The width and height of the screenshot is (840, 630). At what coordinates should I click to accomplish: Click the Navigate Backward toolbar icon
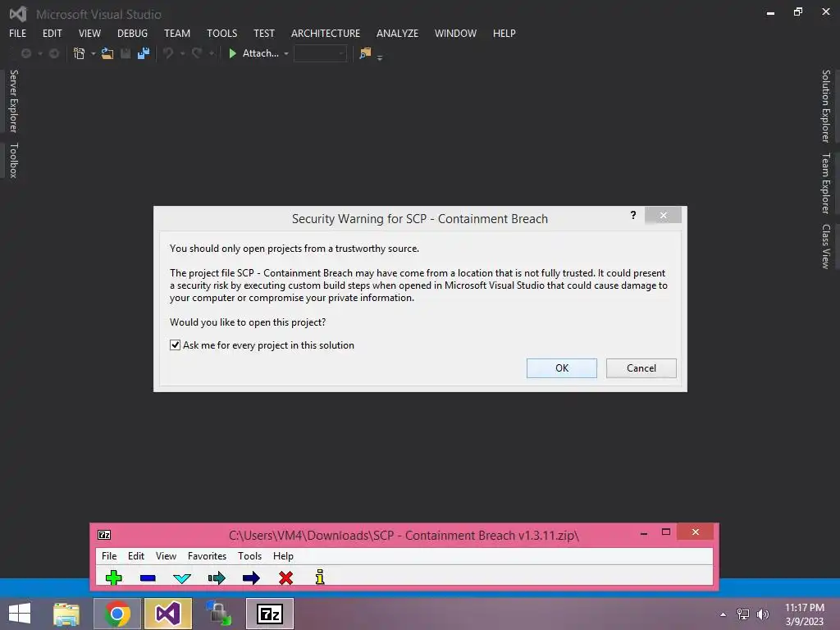(25, 53)
